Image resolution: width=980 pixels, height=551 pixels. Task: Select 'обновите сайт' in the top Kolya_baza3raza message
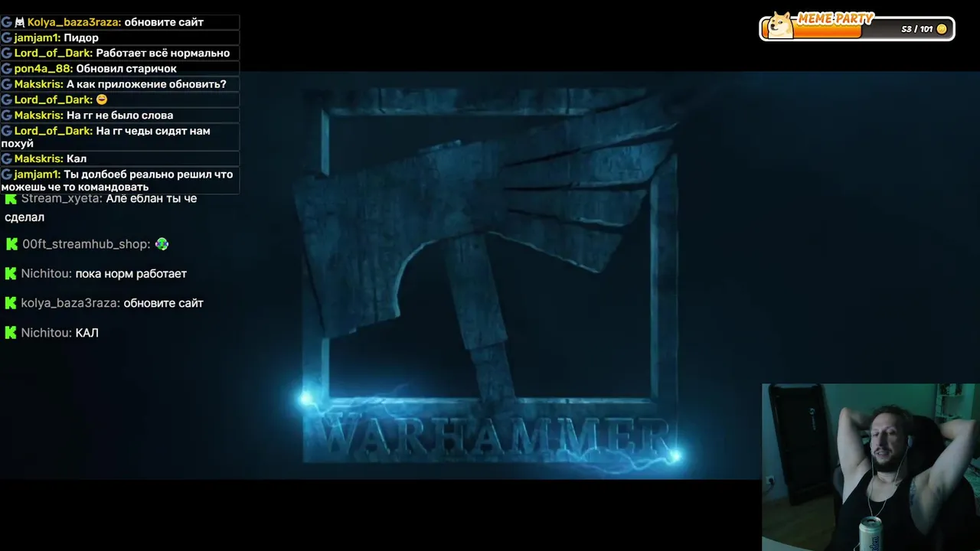pos(164,22)
